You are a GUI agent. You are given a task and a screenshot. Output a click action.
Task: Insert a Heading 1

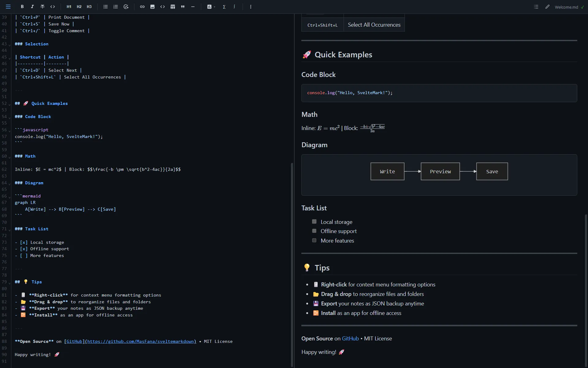pos(69,7)
